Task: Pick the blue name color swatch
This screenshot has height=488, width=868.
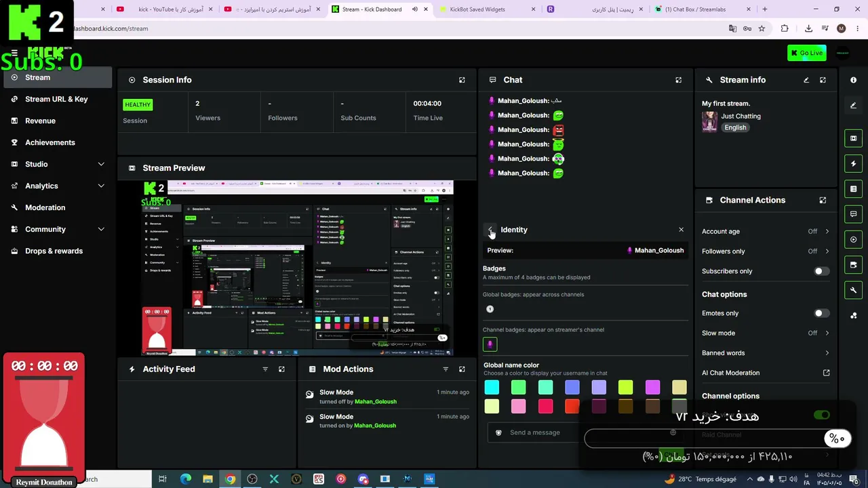Action: [572, 387]
